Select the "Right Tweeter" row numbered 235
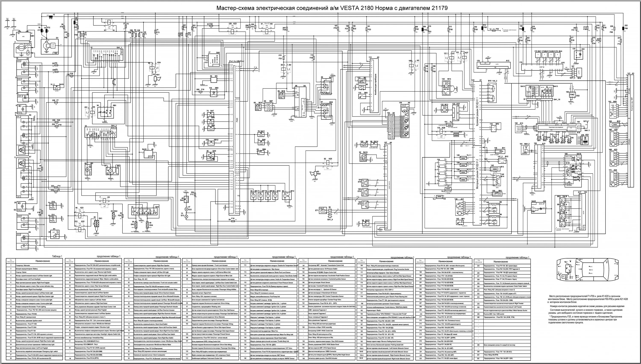The width and height of the screenshot is (641, 364). [502, 304]
